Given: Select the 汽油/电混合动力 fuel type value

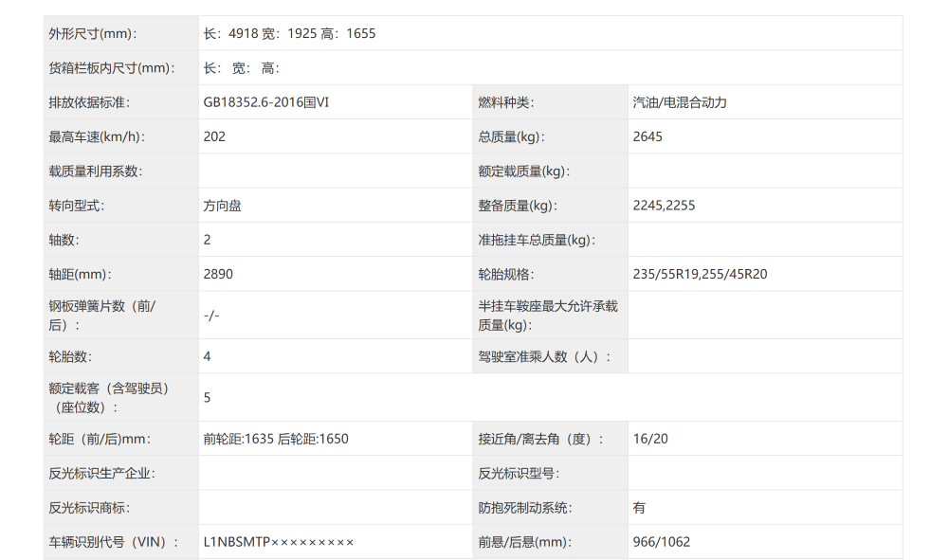Looking at the screenshot, I should [x=679, y=101].
